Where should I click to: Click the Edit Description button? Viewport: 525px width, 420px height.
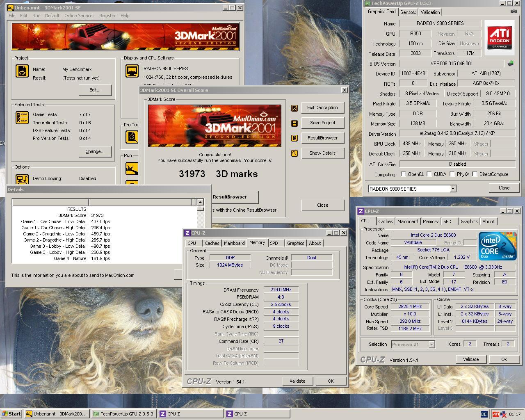(x=322, y=107)
